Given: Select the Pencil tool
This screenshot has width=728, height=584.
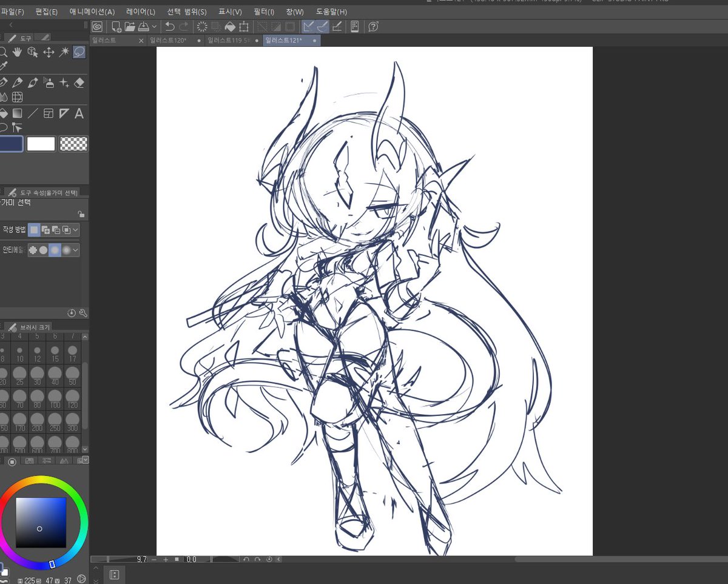Looking at the screenshot, I should 18,82.
